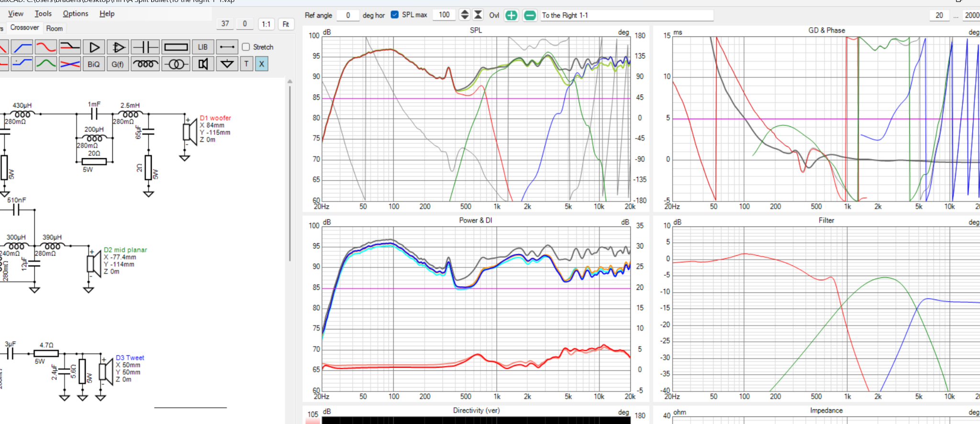Select the D3 Tweet driver symbol
This screenshot has height=424, width=980.
click(x=106, y=372)
